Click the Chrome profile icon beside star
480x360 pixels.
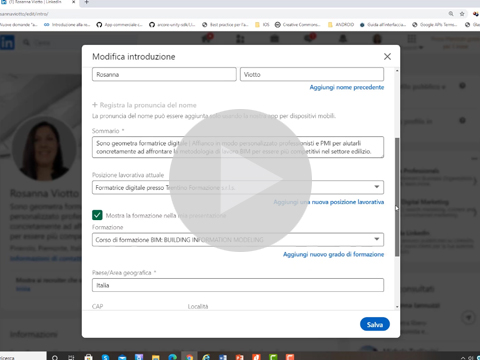pos(476,14)
